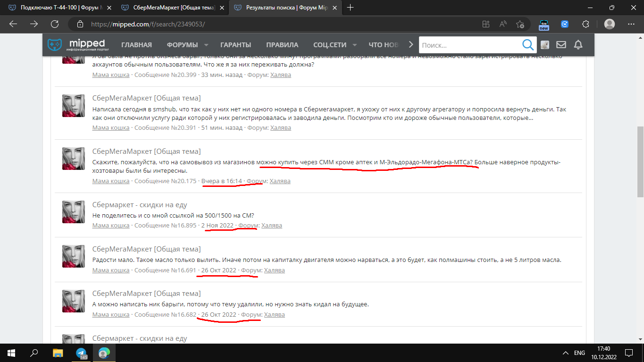Click the mipped forum logo
The height and width of the screenshot is (362, 644).
click(x=78, y=45)
